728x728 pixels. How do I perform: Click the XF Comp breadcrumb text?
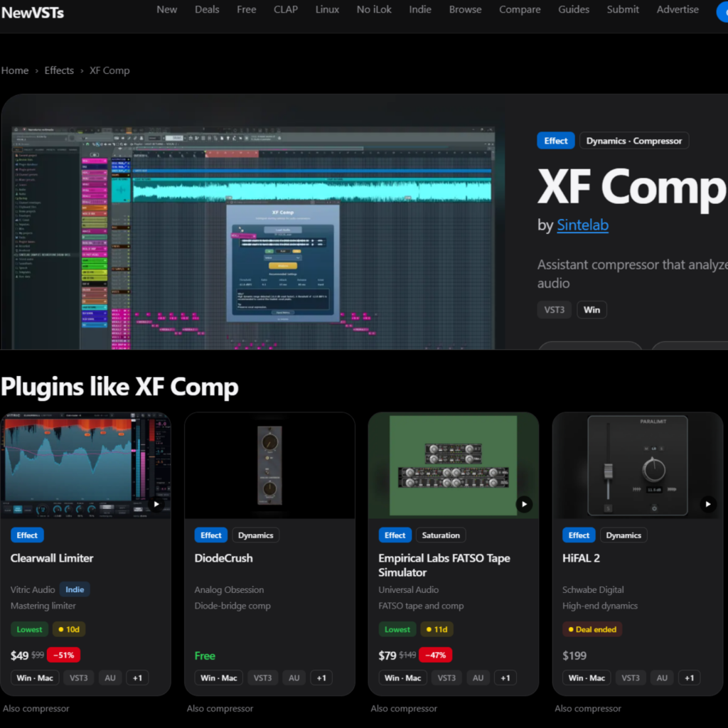click(x=109, y=70)
